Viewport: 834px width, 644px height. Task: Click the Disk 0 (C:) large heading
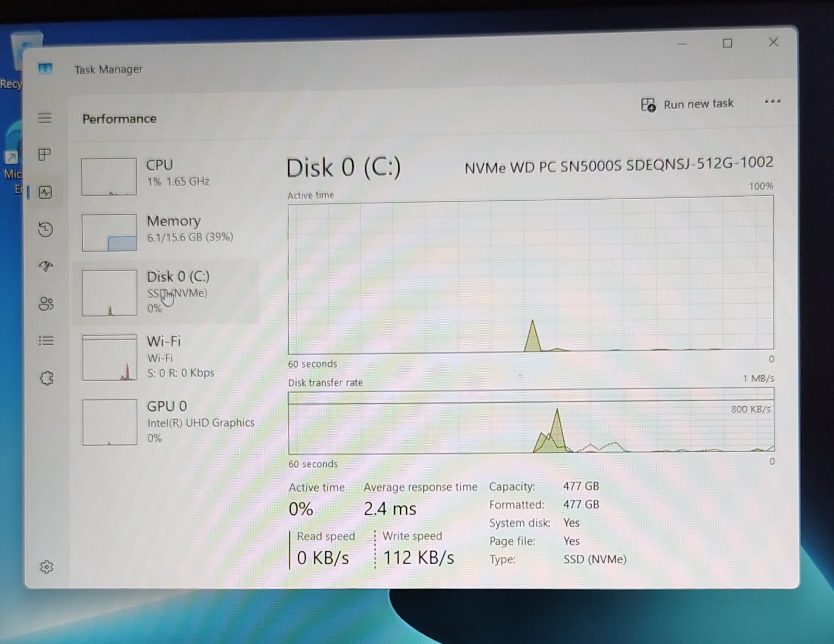tap(344, 168)
